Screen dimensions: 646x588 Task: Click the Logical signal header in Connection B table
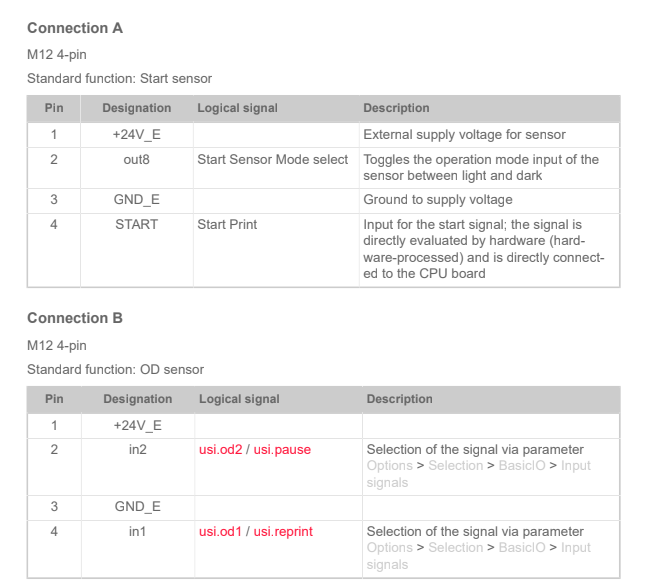[x=239, y=399]
